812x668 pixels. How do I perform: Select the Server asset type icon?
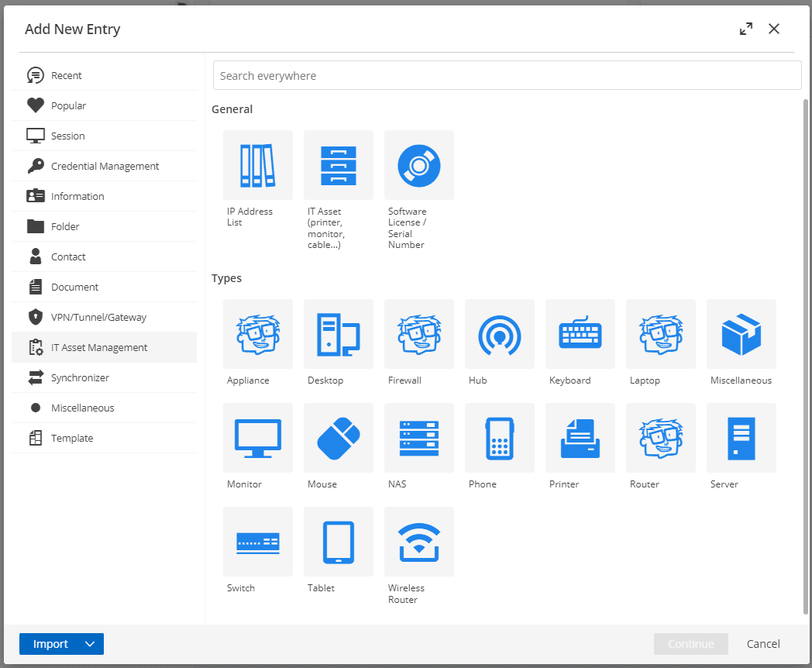(741, 438)
